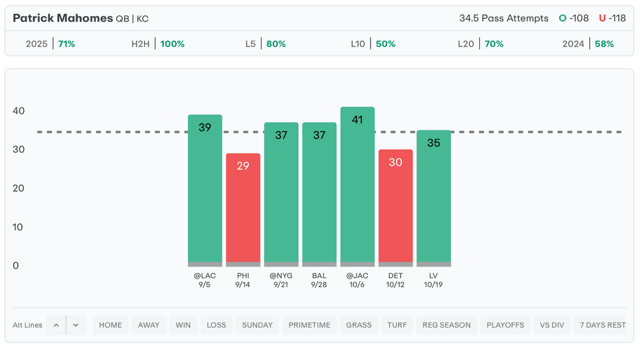Click the L5 80% stat tab
644x349 pixels.
tap(266, 44)
